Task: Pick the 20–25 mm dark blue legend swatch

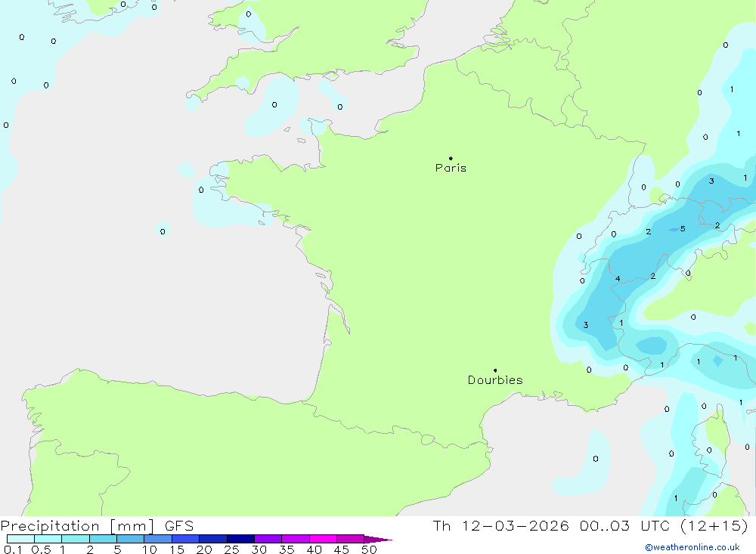Action: (213, 539)
